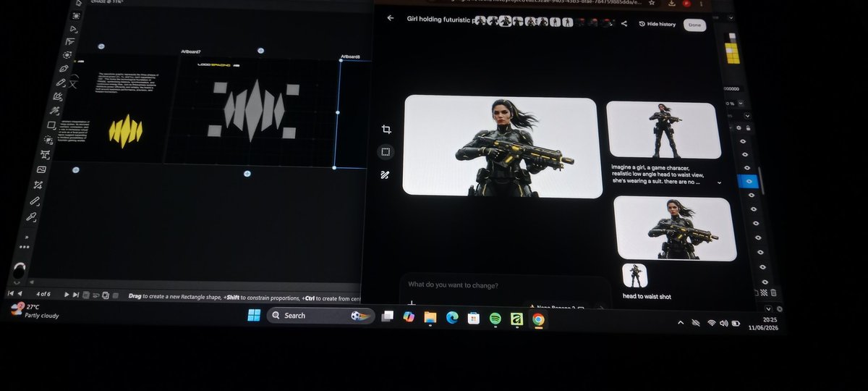The width and height of the screenshot is (868, 391).
Task: Switch to Chrome on taskbar
Action: tap(538, 319)
